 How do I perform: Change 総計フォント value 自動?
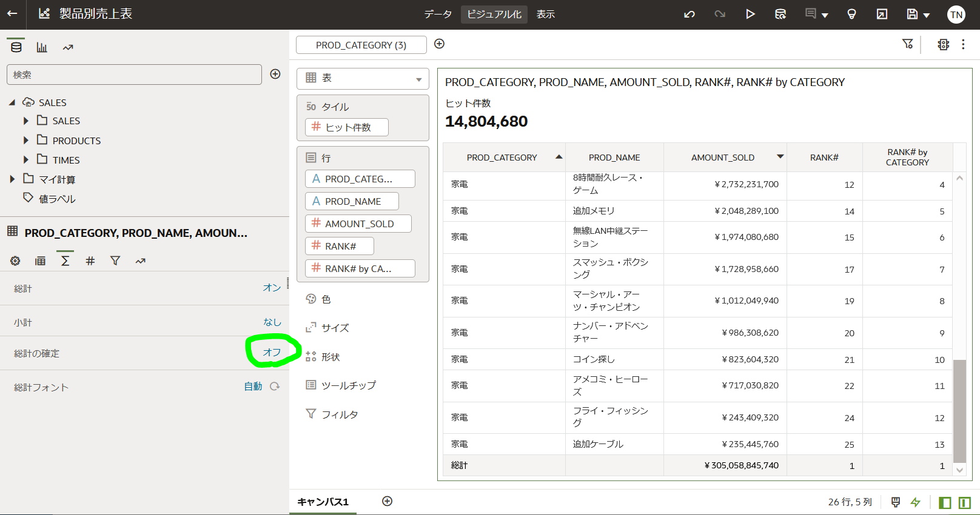(x=253, y=387)
